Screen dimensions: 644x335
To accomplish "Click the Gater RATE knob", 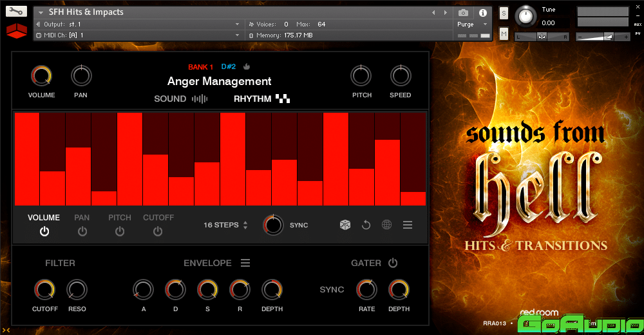I will coord(366,289).
